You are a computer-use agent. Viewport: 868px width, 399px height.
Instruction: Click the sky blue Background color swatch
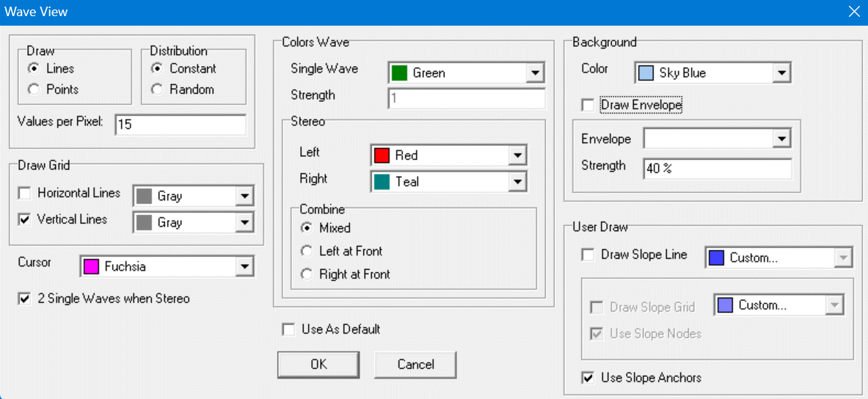coord(646,73)
